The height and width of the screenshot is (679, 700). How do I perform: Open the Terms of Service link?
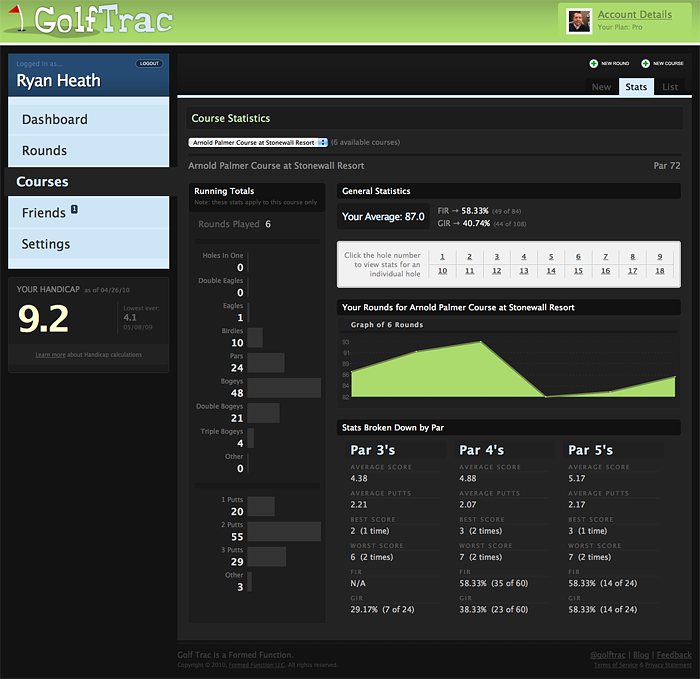(x=616, y=665)
